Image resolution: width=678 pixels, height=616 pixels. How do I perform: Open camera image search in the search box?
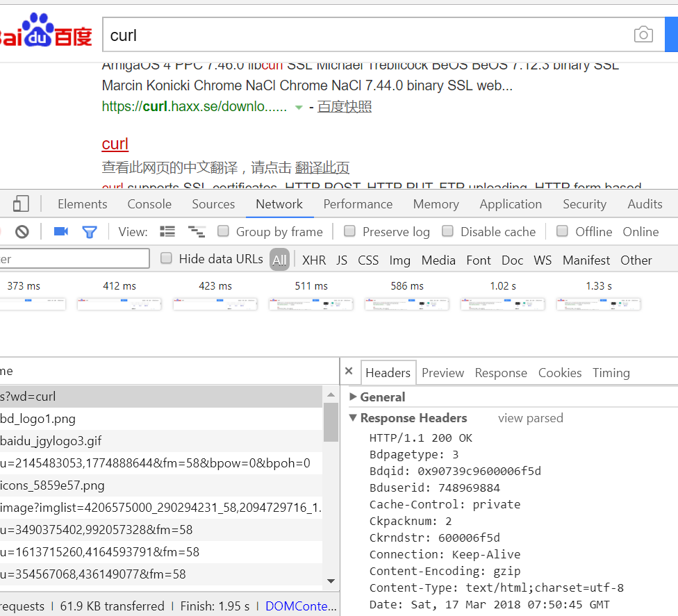point(643,35)
